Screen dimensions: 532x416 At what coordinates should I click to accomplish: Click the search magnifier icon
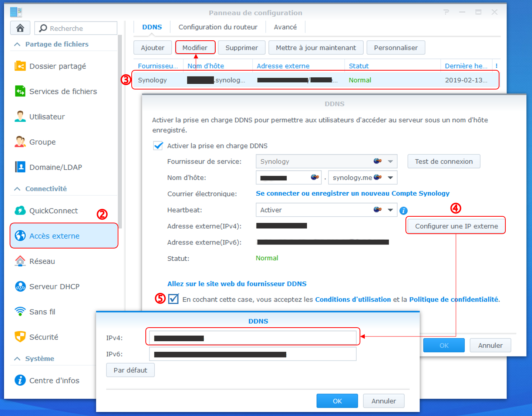pos(43,28)
